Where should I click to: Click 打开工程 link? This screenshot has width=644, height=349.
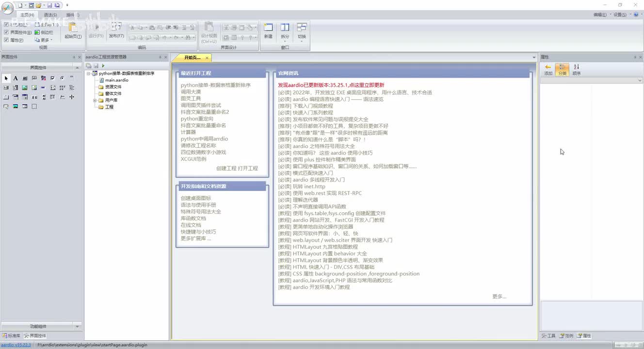pos(248,168)
